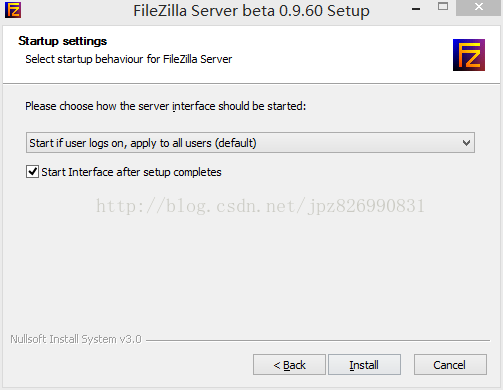Close the setup window with X

tap(479, 7)
